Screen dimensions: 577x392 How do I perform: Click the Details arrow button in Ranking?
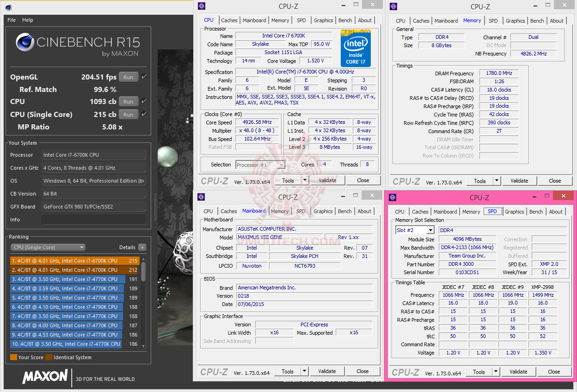coord(142,247)
